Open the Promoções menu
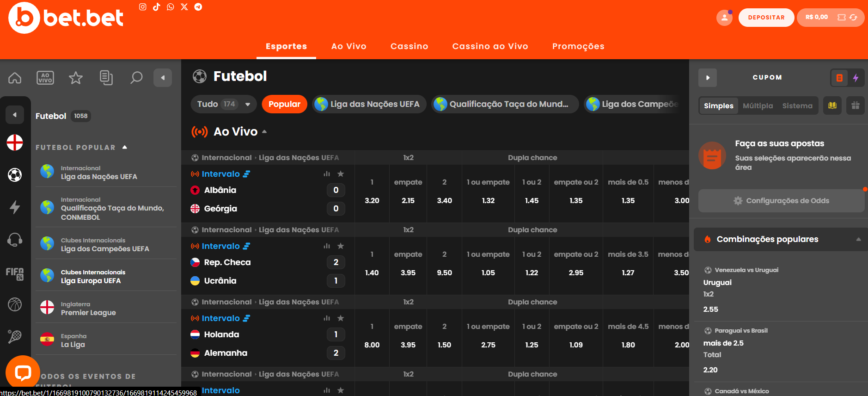This screenshot has height=396, width=868. (x=578, y=46)
